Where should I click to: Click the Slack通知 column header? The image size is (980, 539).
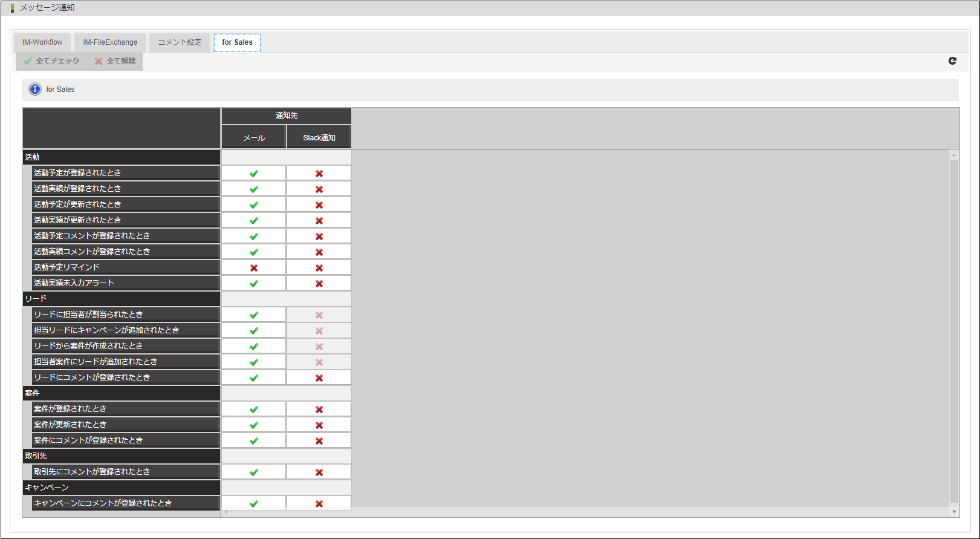coord(319,137)
